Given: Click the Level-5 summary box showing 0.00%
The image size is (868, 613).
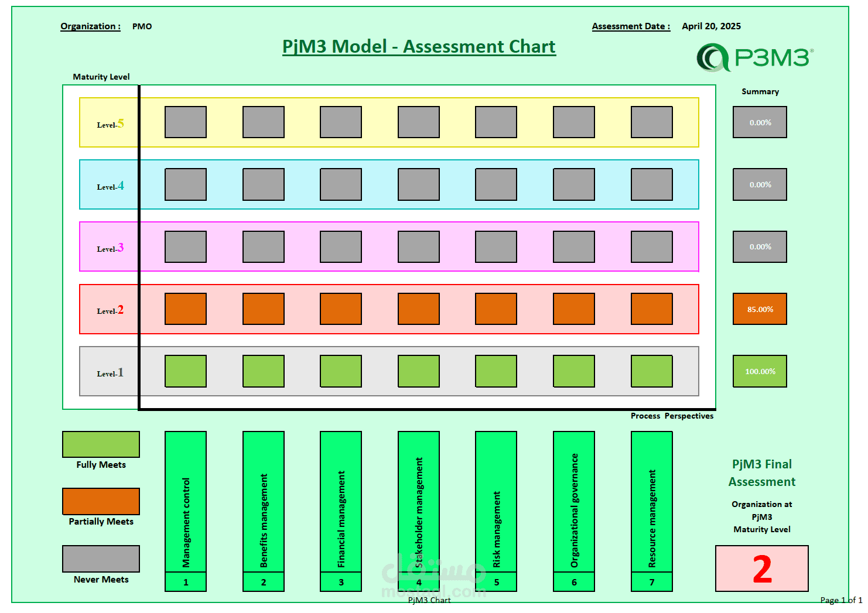Looking at the screenshot, I should pos(760,122).
